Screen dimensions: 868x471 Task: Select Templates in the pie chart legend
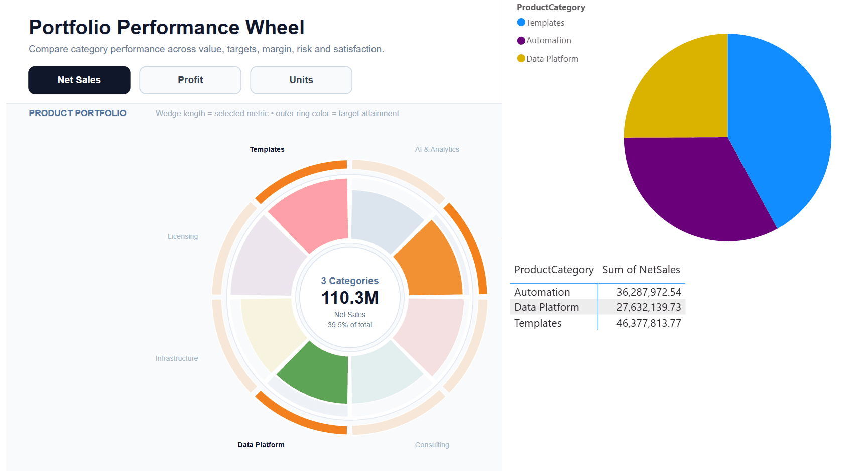[545, 23]
